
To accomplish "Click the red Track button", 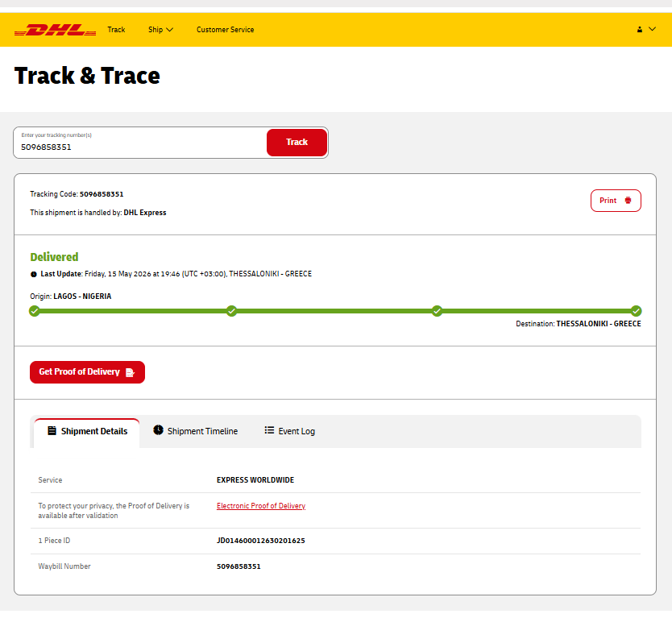I will click(297, 143).
